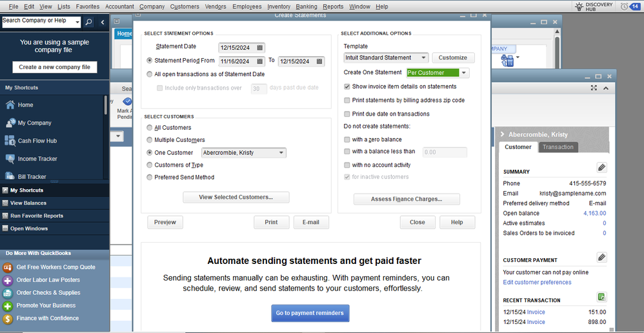Check with a balance less than option

[347, 152]
